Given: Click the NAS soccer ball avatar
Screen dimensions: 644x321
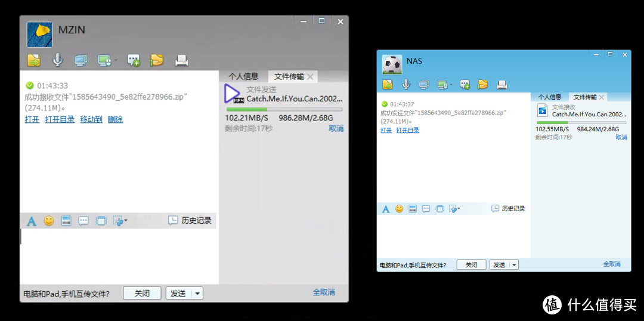Looking at the screenshot, I should pos(392,64).
